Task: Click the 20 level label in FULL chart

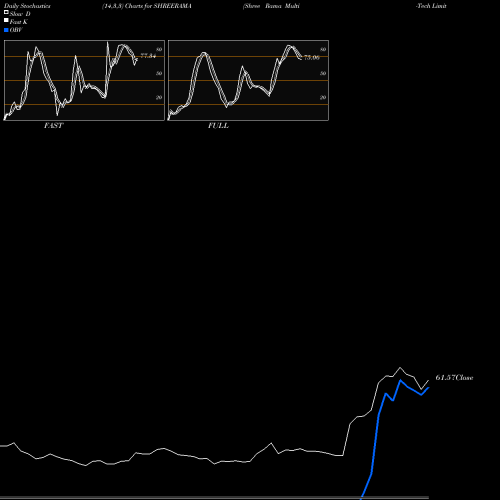Action: [x=323, y=98]
